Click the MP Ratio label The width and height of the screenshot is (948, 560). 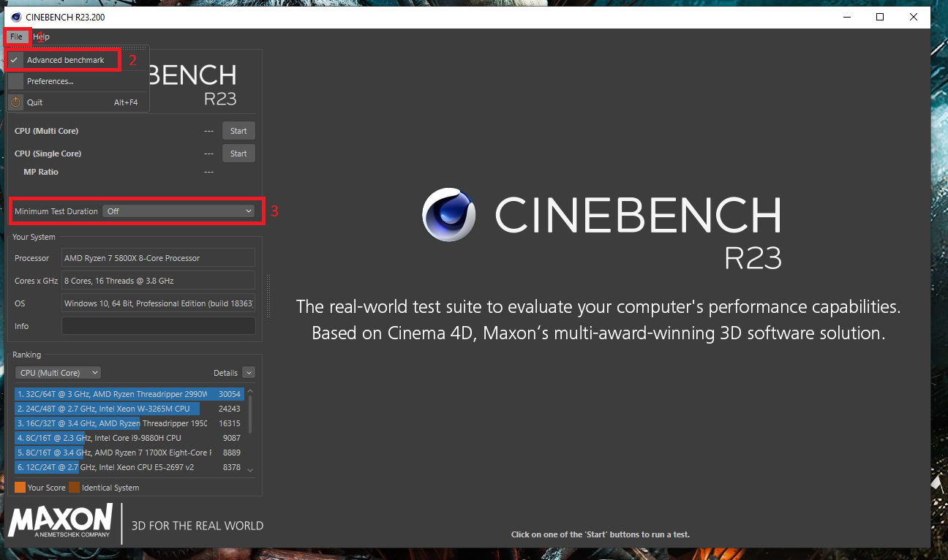[41, 172]
